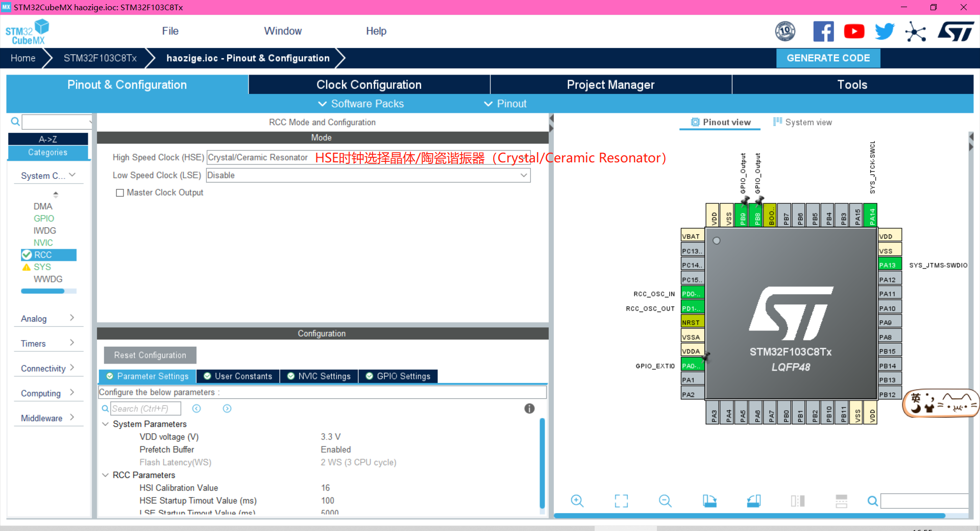The image size is (980, 531).
Task: Switch to the Clock Configuration tab
Action: pos(369,85)
